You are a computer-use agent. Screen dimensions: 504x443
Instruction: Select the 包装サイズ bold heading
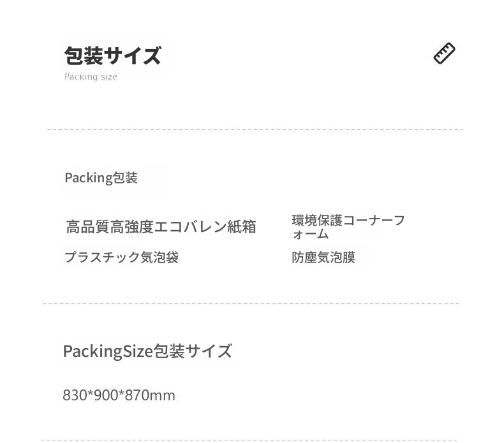pos(113,55)
